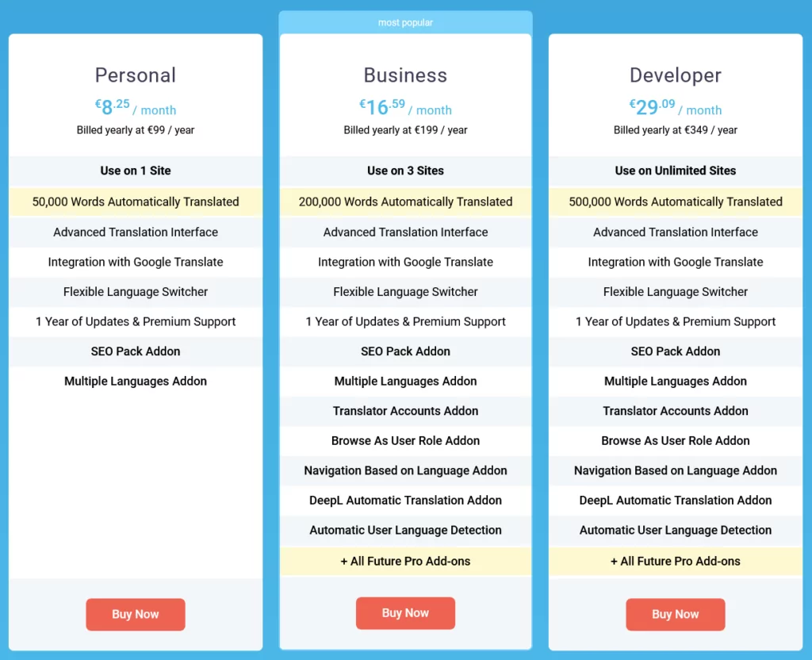Click '500,000 Words Automatically Translated' row
This screenshot has width=812, height=660.
click(x=675, y=201)
